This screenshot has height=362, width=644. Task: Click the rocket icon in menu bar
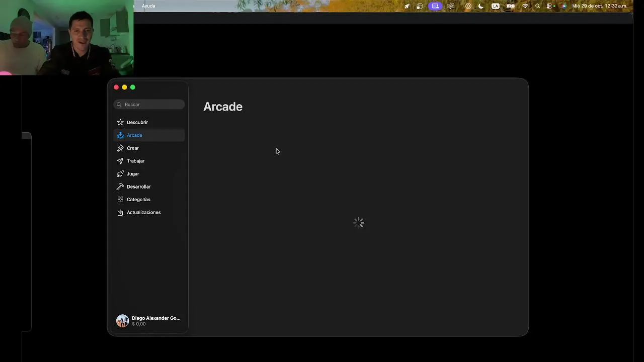pos(407,6)
